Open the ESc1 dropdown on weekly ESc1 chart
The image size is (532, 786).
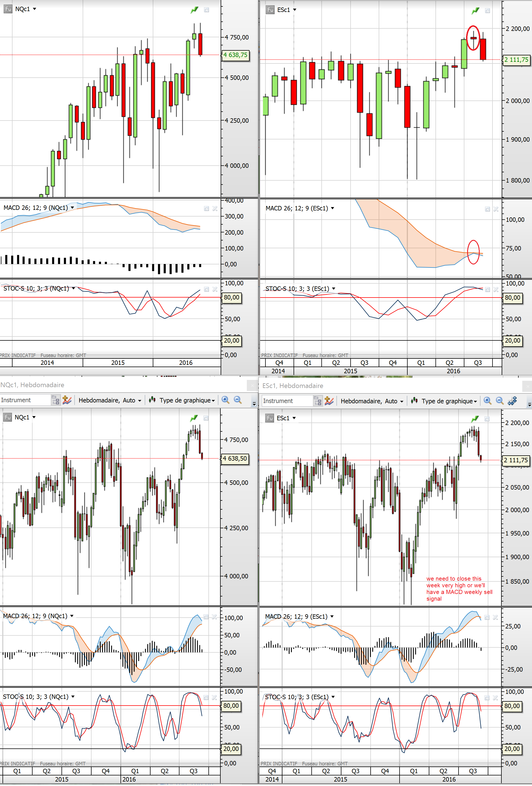(294, 419)
